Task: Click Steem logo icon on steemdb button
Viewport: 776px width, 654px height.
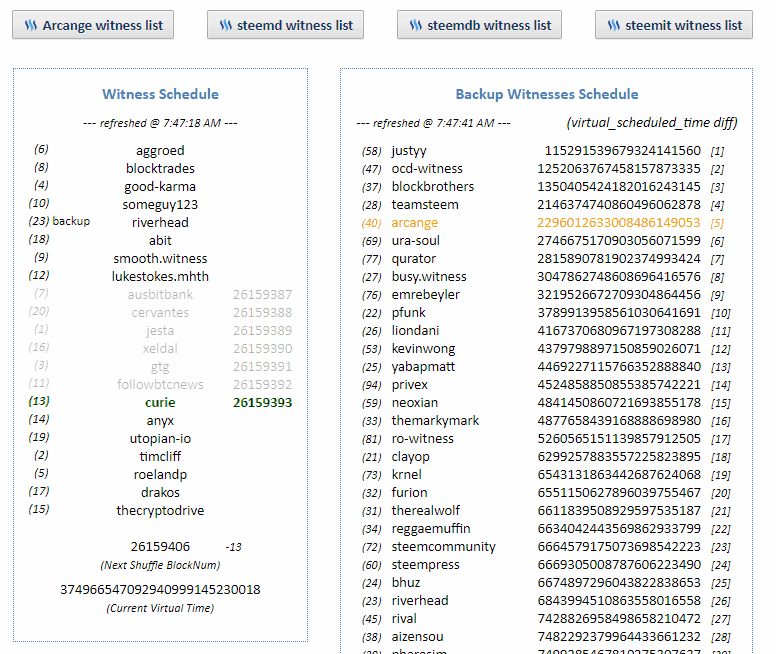Action: 416,25
